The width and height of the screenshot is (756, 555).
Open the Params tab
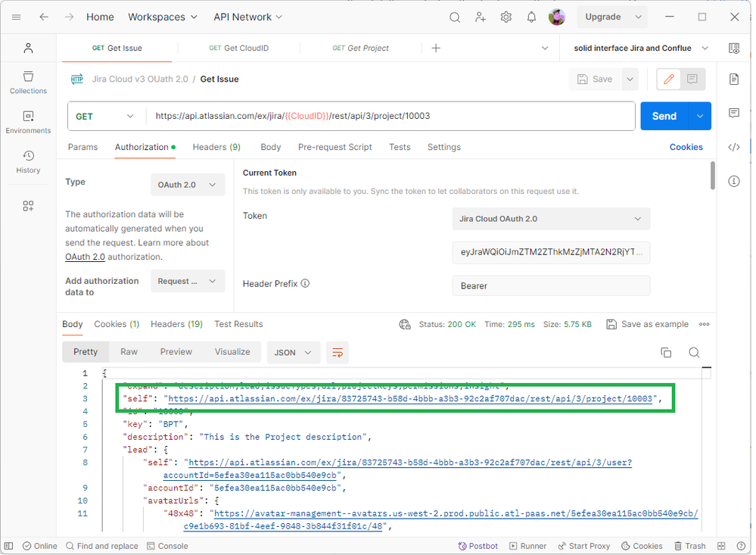(x=83, y=147)
